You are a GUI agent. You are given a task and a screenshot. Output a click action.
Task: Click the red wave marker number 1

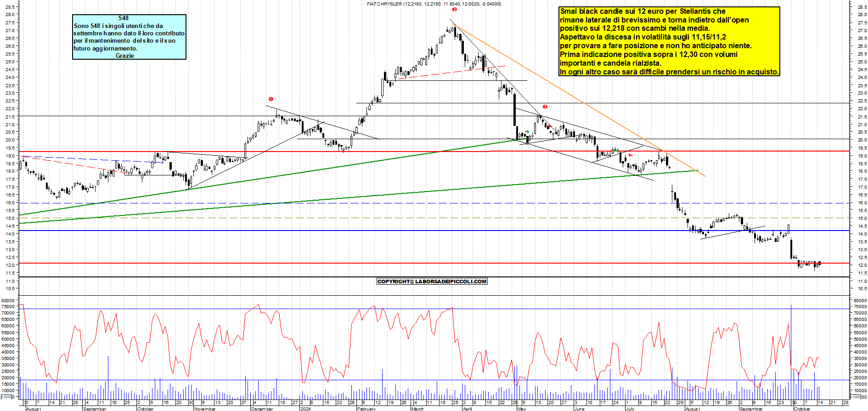[271, 99]
